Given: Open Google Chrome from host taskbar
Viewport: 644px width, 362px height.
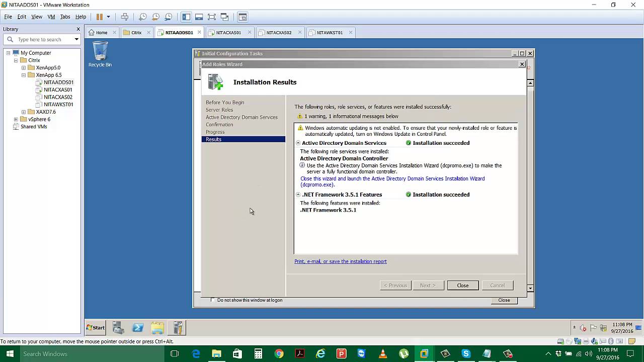Looking at the screenshot, I should 279,354.
